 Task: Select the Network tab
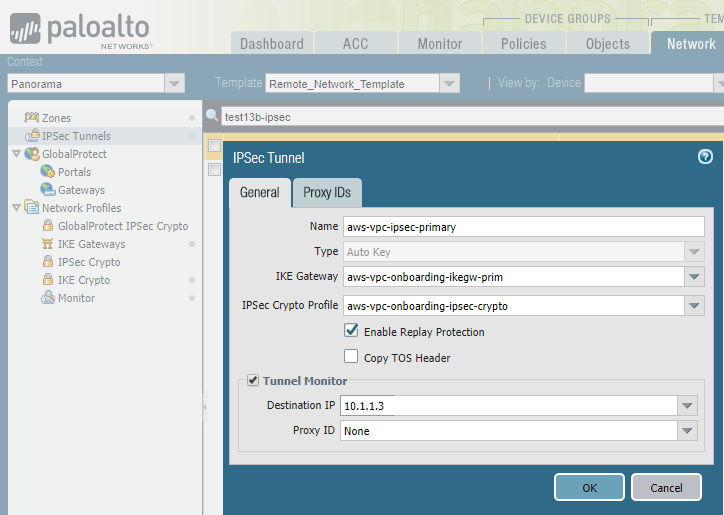688,43
